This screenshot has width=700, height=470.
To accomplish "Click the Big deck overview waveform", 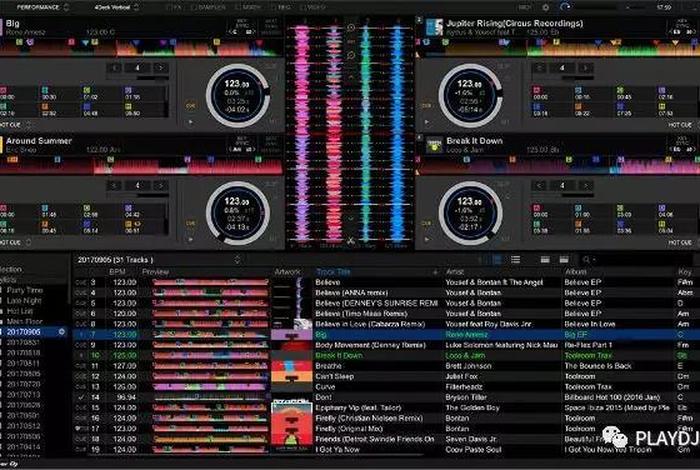I will pyautogui.click(x=141, y=47).
